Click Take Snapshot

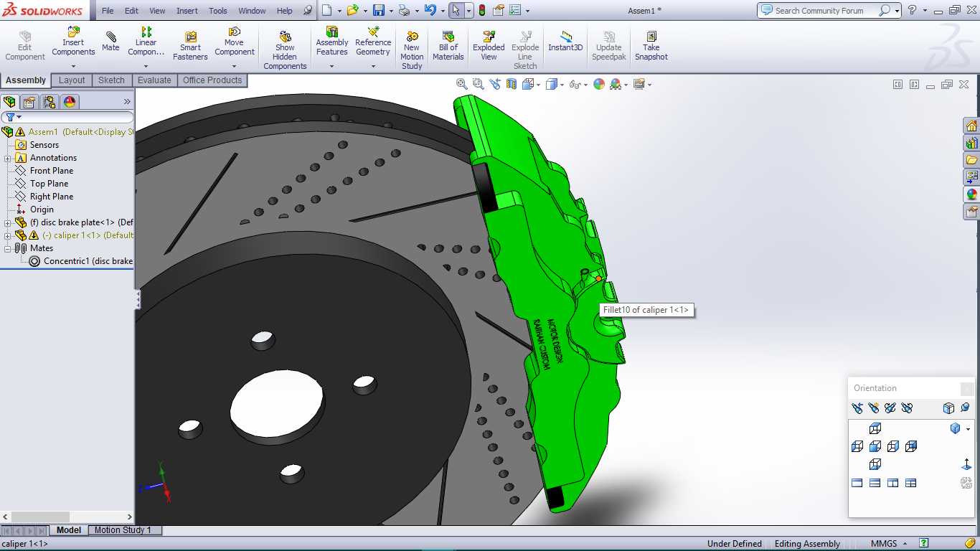pos(651,45)
